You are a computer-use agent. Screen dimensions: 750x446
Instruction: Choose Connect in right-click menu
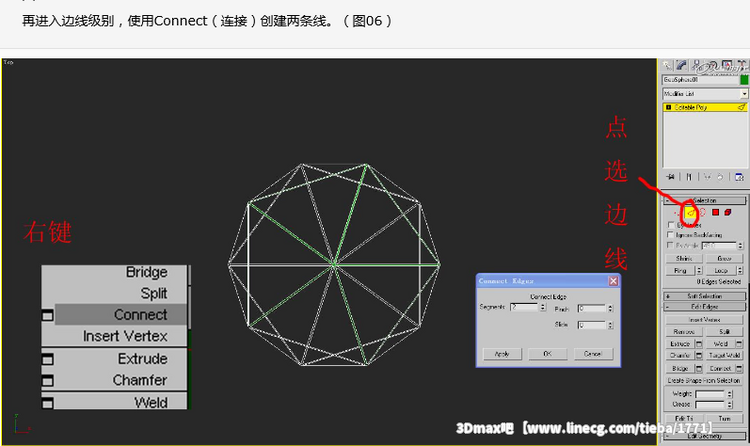coord(141,314)
